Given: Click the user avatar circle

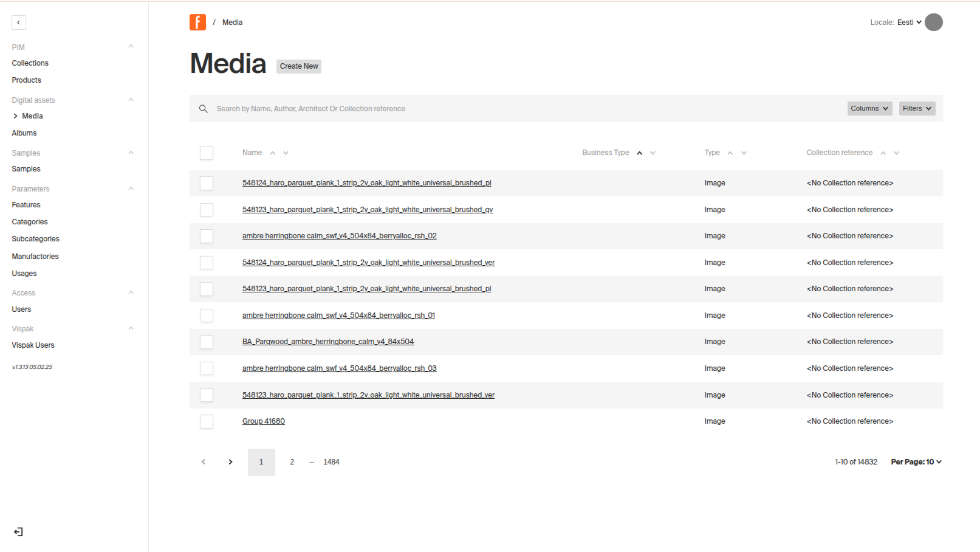Looking at the screenshot, I should point(933,22).
